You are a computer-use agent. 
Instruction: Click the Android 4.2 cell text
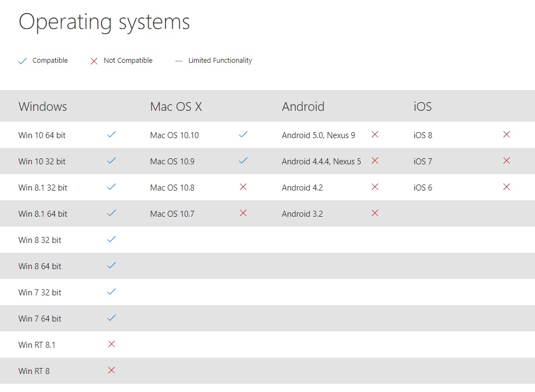[302, 188]
